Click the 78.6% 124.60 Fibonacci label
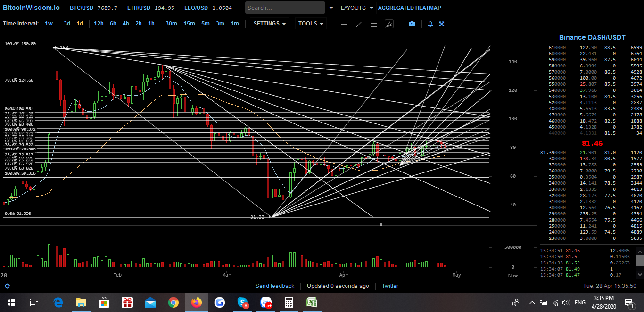 pyautogui.click(x=19, y=81)
